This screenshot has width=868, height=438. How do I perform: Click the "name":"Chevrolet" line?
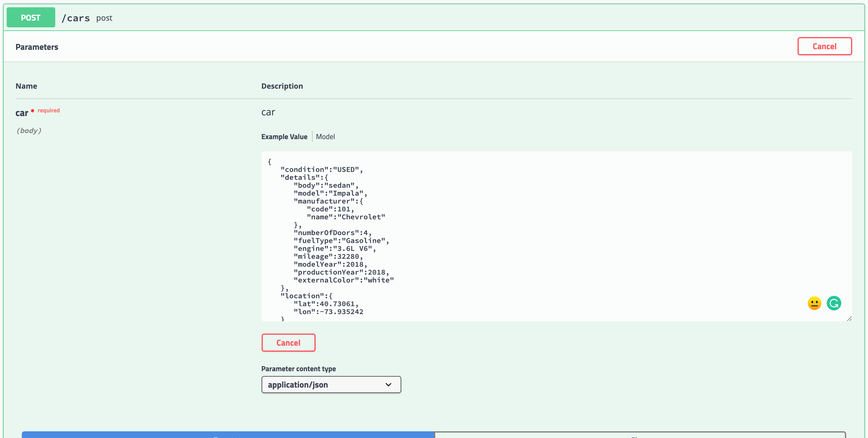tap(346, 217)
